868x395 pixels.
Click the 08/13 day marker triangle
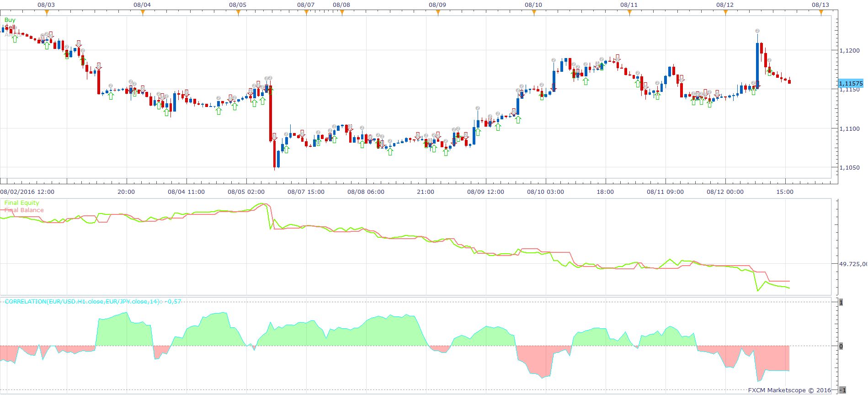click(821, 13)
